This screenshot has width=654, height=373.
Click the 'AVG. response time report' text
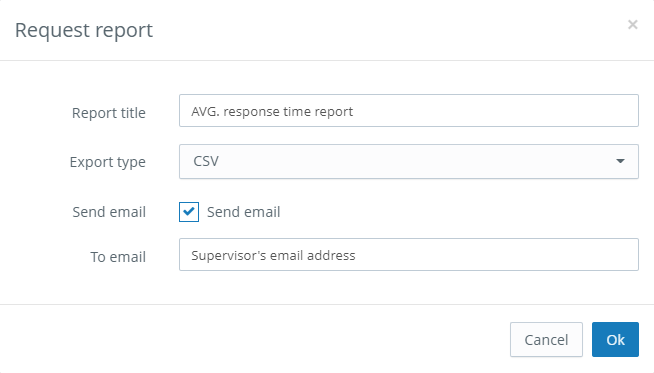272,111
